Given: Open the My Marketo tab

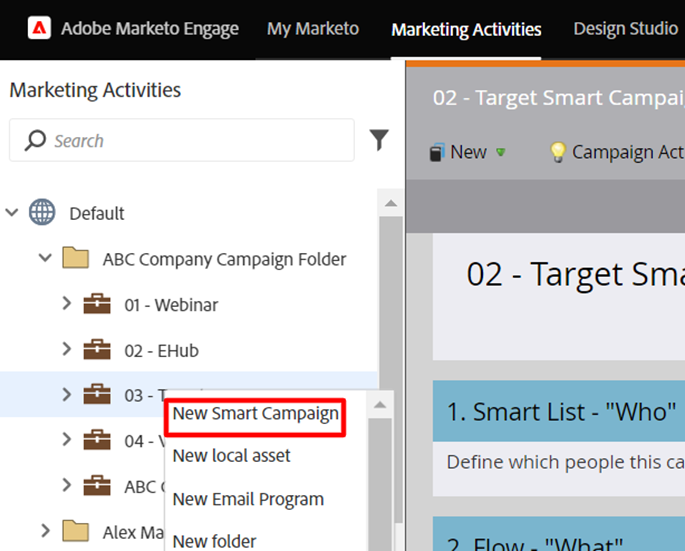Looking at the screenshot, I should click(x=313, y=29).
